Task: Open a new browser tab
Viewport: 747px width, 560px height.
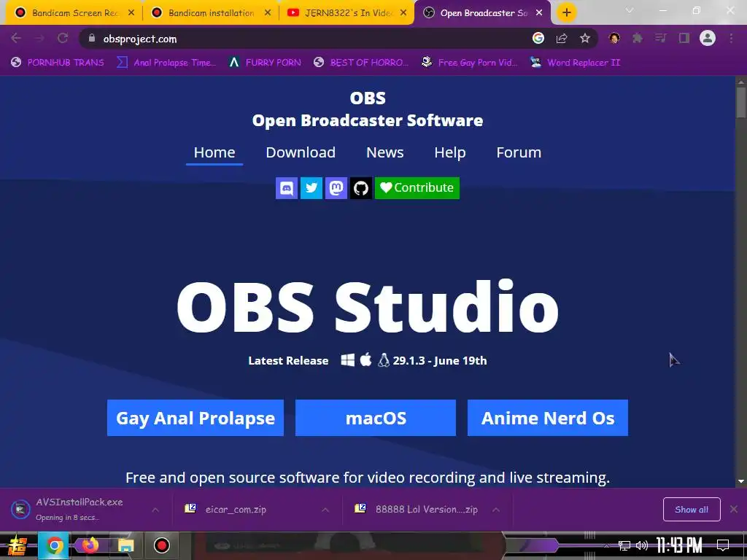Action: click(566, 13)
